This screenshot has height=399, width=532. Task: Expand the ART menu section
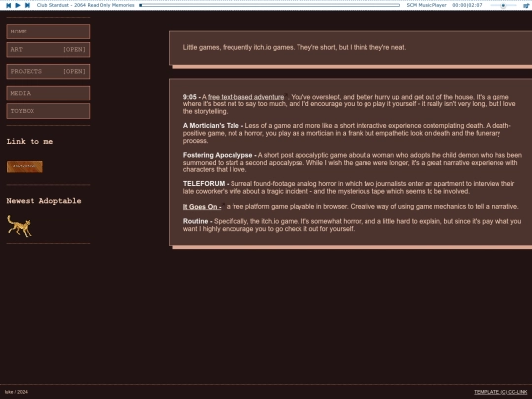(x=48, y=50)
